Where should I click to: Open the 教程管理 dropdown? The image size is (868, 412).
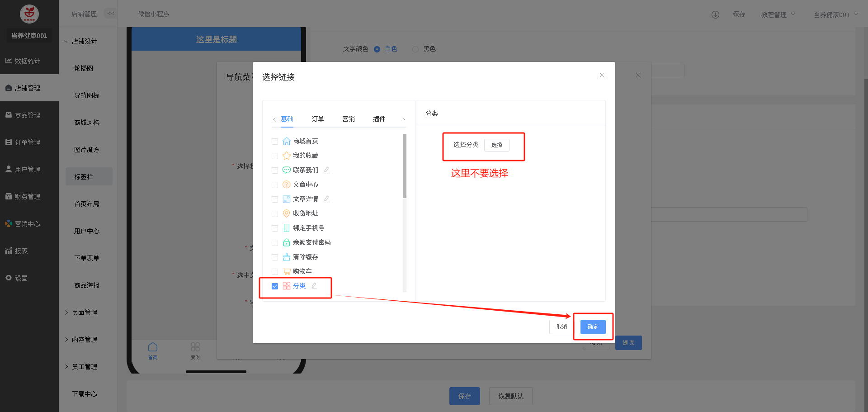778,14
